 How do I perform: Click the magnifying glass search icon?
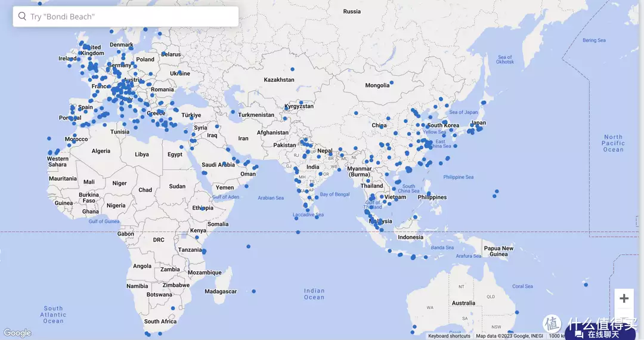pyautogui.click(x=22, y=17)
